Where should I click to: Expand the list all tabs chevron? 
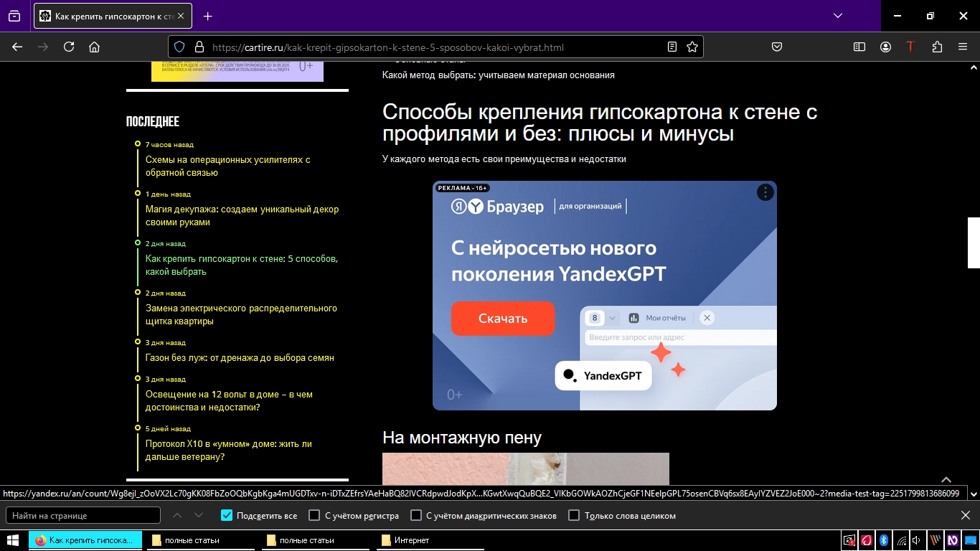(838, 16)
